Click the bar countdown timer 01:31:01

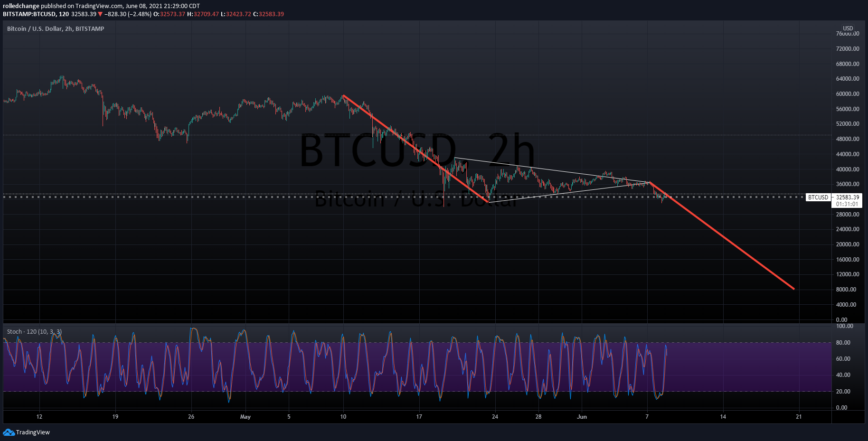click(847, 204)
